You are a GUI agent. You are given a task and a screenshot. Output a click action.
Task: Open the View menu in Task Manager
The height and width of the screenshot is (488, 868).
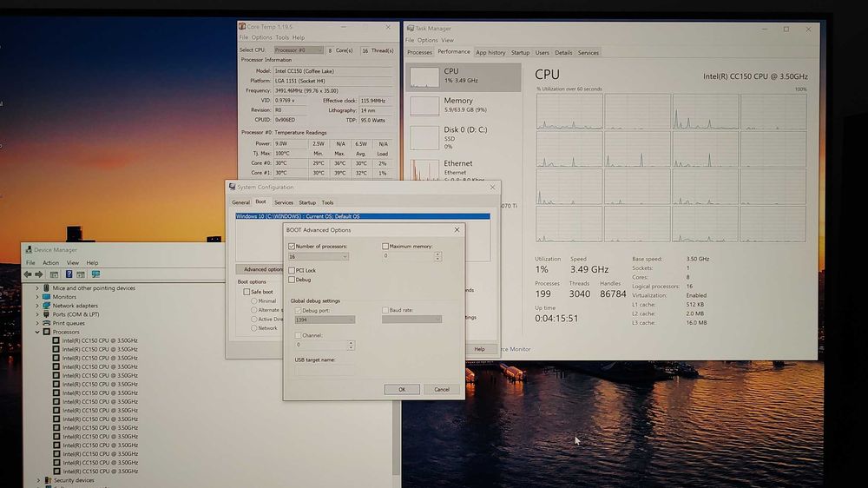(x=447, y=40)
